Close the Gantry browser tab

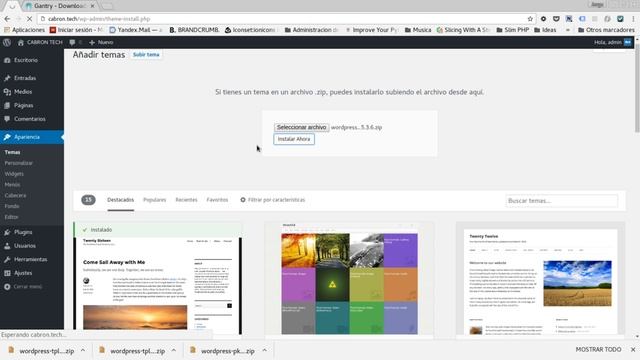click(x=93, y=6)
